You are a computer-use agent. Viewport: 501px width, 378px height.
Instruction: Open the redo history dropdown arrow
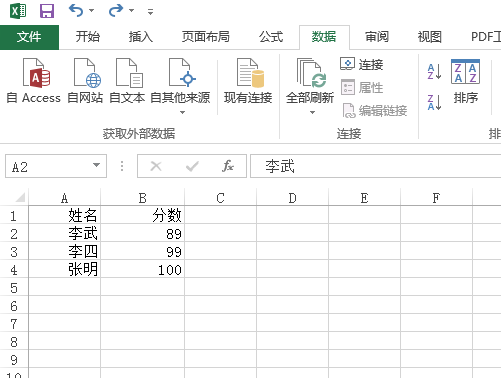(x=131, y=11)
